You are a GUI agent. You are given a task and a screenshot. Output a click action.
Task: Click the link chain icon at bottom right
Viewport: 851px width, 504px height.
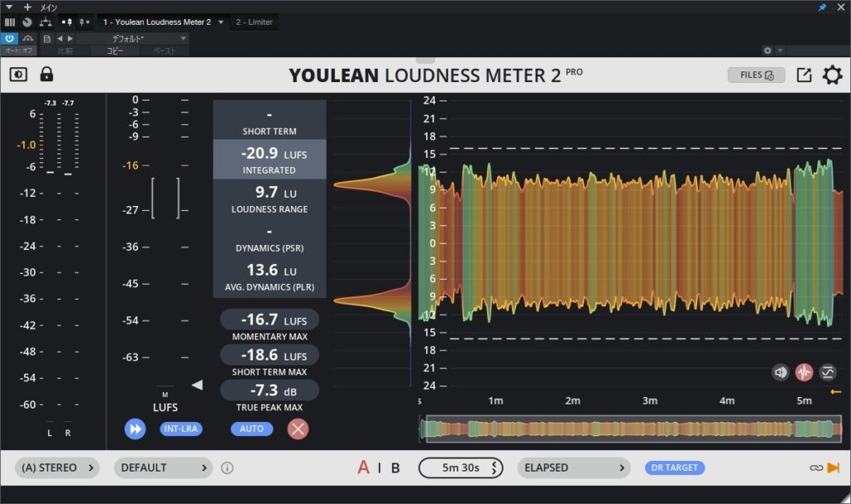click(x=816, y=467)
